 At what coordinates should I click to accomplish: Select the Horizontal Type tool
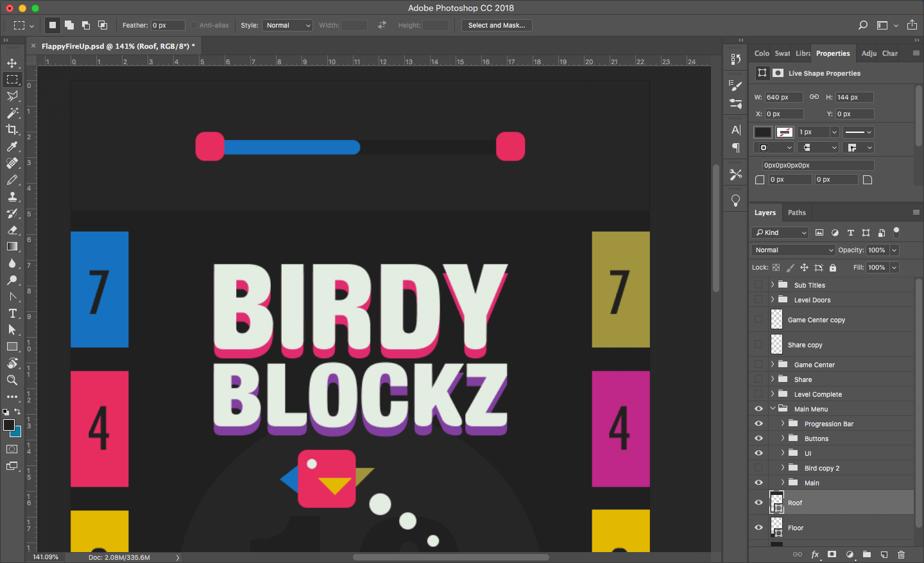click(x=12, y=313)
